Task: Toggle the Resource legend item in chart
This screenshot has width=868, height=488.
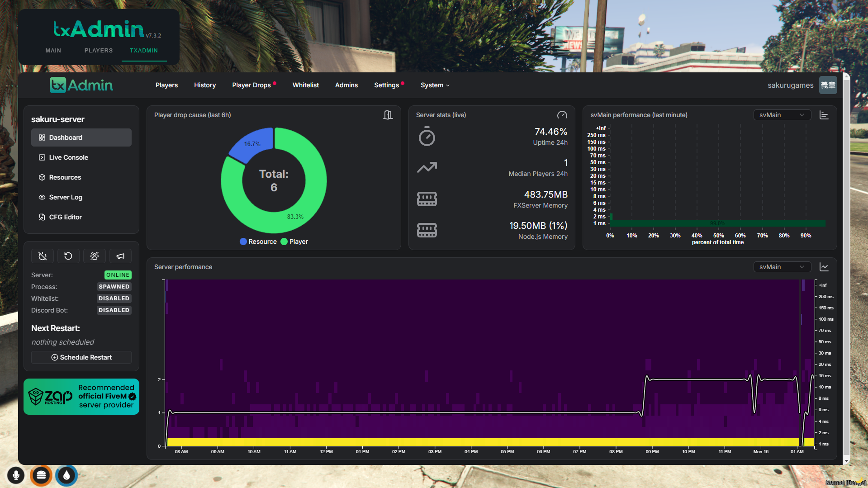Action: click(258, 242)
